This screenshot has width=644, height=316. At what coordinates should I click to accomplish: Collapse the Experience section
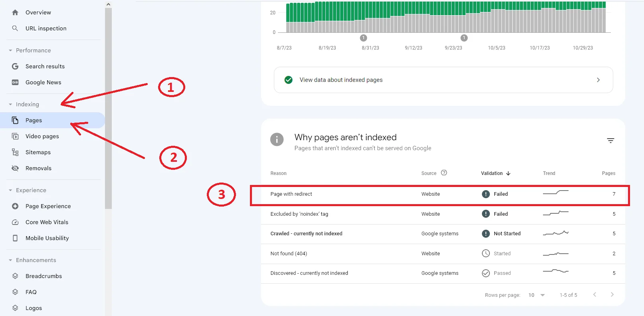pos(10,190)
